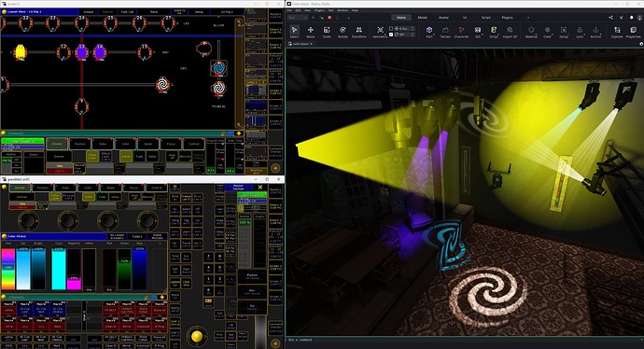Toggle the rotation snap checkbox

(391, 35)
